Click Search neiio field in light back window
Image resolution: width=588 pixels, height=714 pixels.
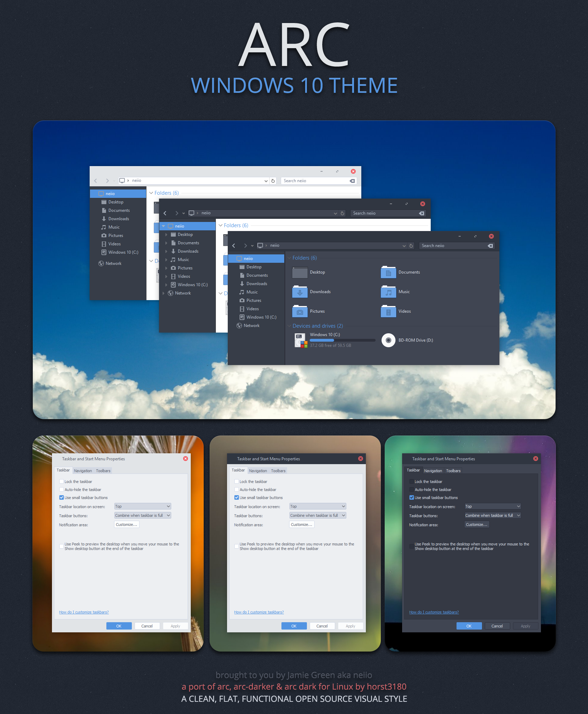[319, 181]
